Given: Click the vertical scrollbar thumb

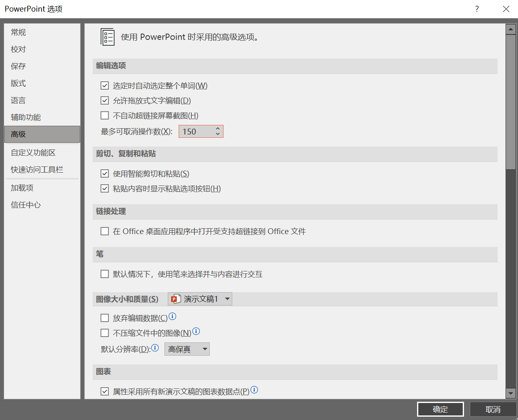Looking at the screenshot, I should (511, 102).
